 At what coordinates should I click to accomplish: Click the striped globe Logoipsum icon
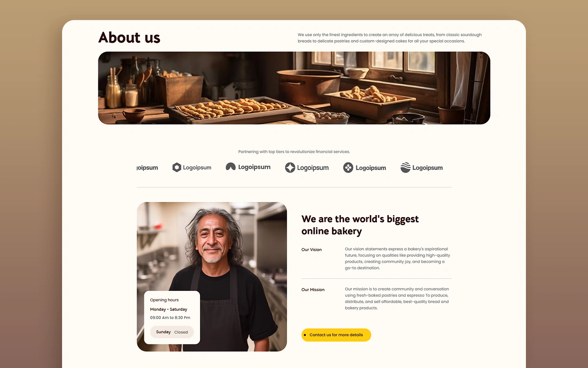tap(405, 168)
